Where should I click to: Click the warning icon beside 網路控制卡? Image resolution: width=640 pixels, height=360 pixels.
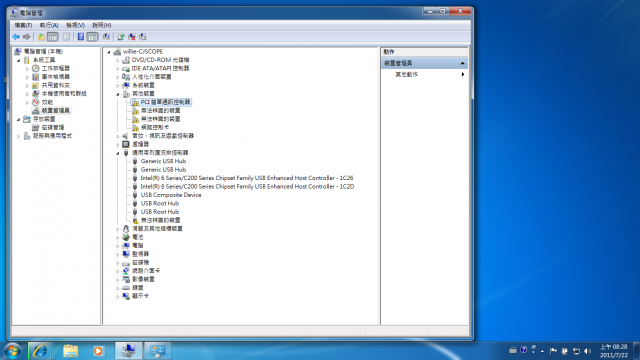(x=136, y=127)
